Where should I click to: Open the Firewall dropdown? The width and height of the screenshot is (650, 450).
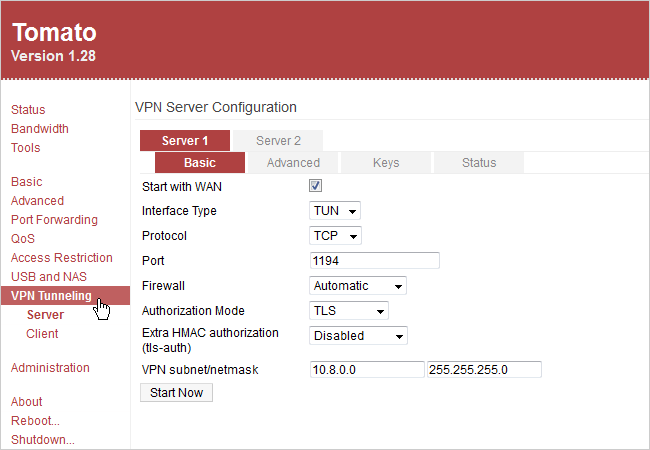[x=358, y=286]
